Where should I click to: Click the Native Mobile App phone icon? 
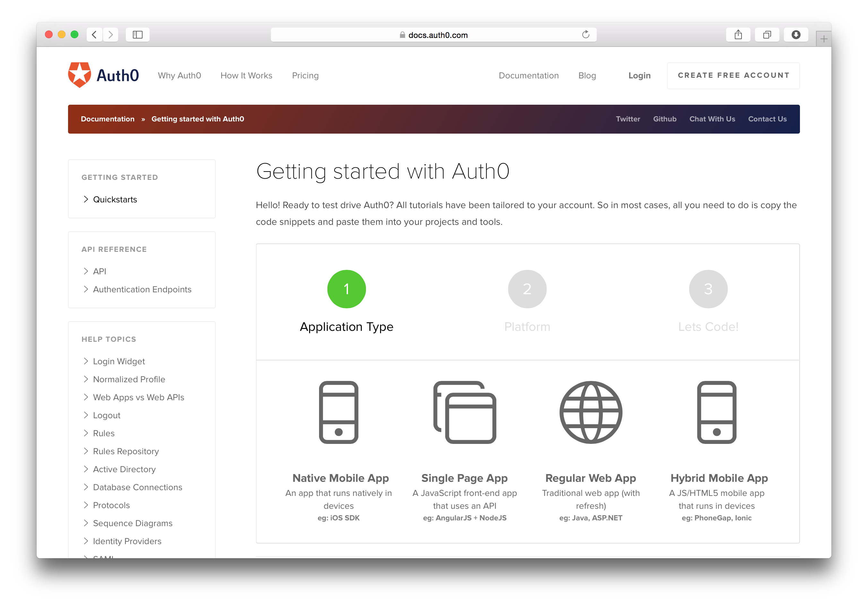[x=338, y=412]
